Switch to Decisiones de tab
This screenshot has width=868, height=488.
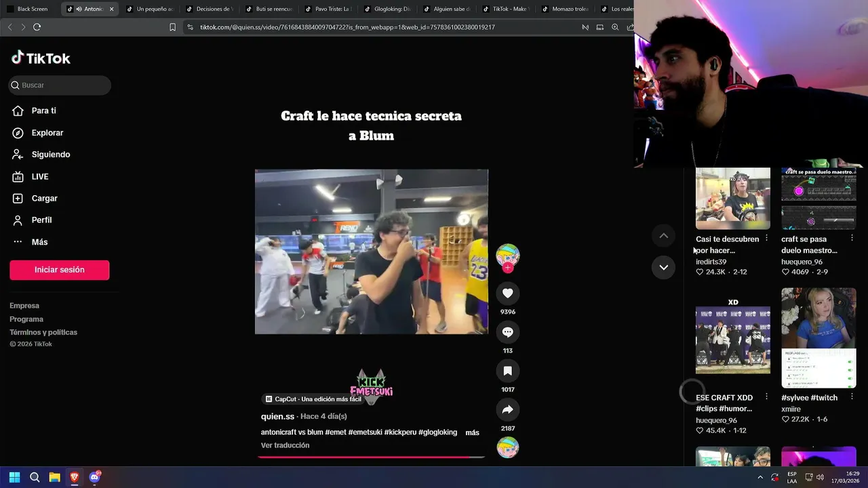click(x=209, y=9)
